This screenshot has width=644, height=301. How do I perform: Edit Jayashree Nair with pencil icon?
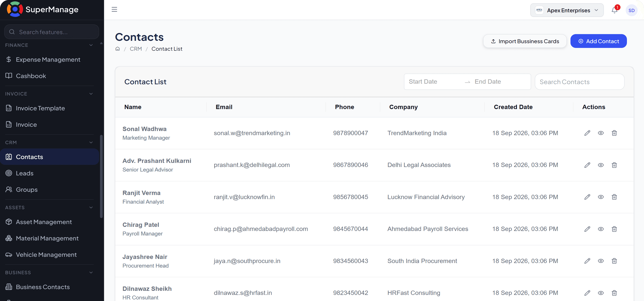pos(587,261)
